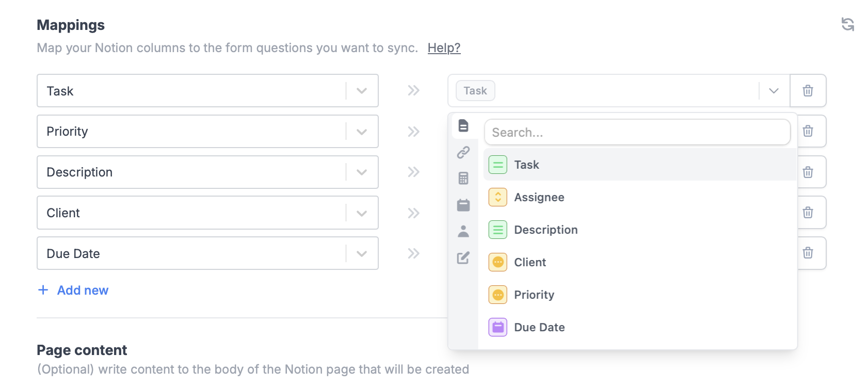Choose Assignee from the question list

point(539,197)
